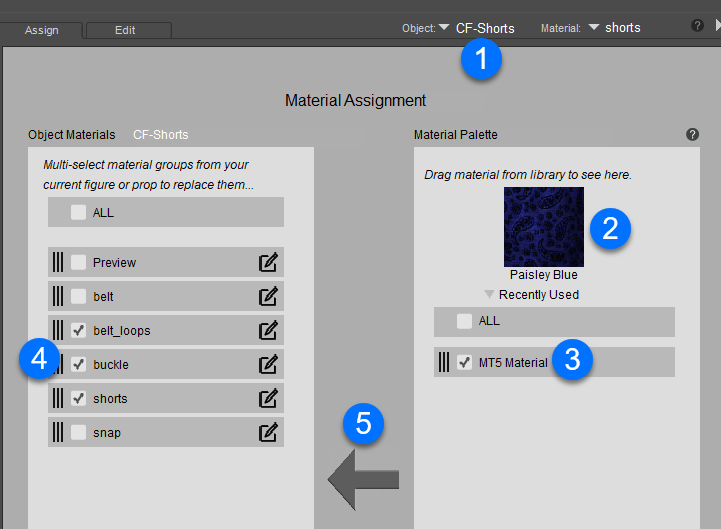721x529 pixels.
Task: Enable the snap material checkbox
Action: pyautogui.click(x=78, y=433)
